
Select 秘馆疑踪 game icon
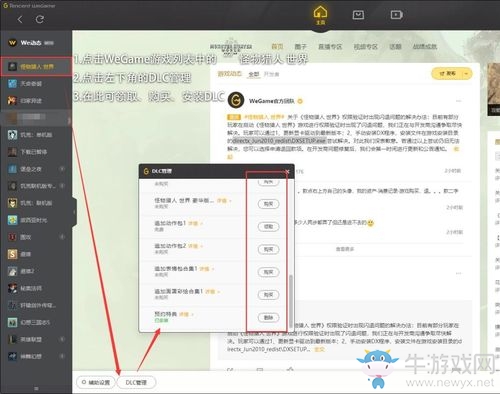(12, 288)
